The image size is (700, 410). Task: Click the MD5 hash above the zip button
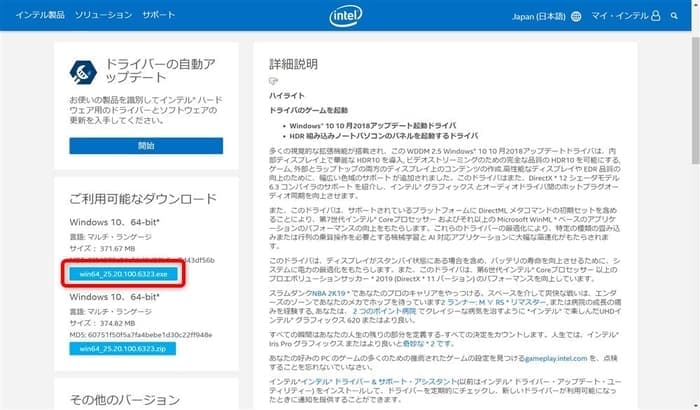click(x=141, y=335)
